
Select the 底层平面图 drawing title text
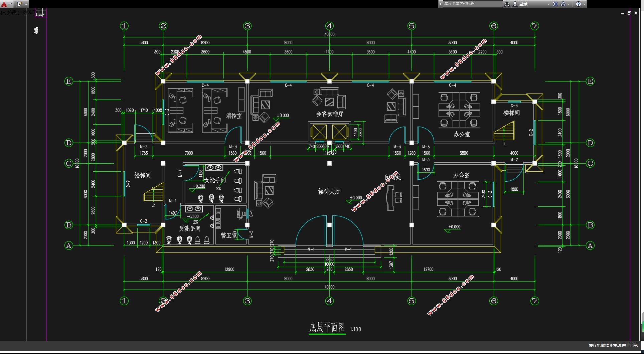(x=327, y=328)
